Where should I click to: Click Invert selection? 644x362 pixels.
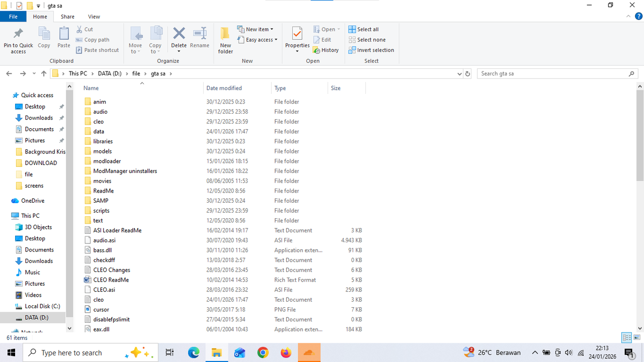point(371,50)
